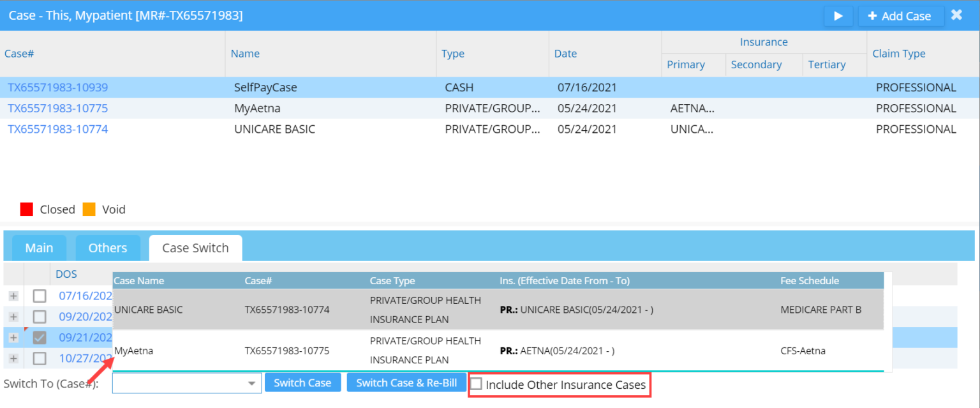Uncheck the checkbox on the 09/21 DOS row
Screen dimensions: 980x408
(39, 337)
